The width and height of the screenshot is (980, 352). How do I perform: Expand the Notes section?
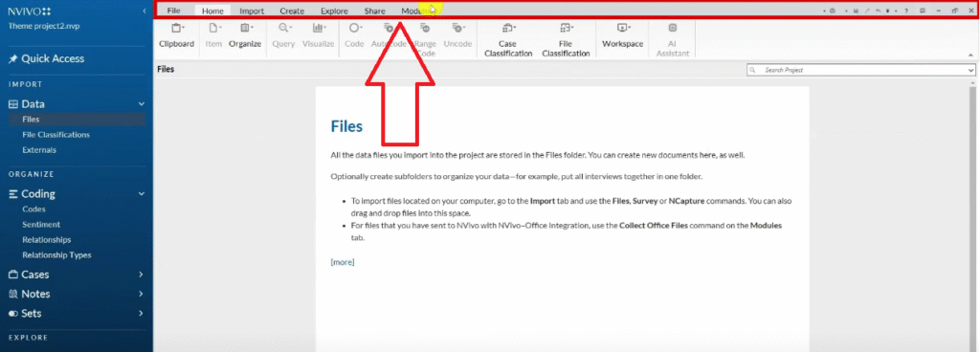pos(142,294)
